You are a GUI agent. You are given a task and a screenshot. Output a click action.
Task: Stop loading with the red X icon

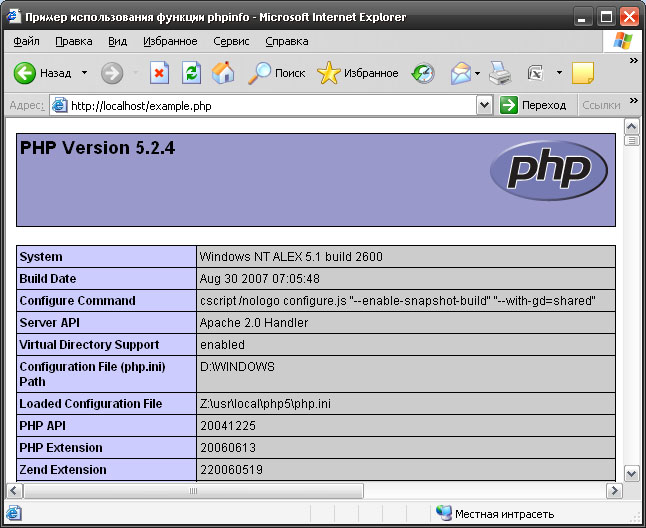[159, 73]
